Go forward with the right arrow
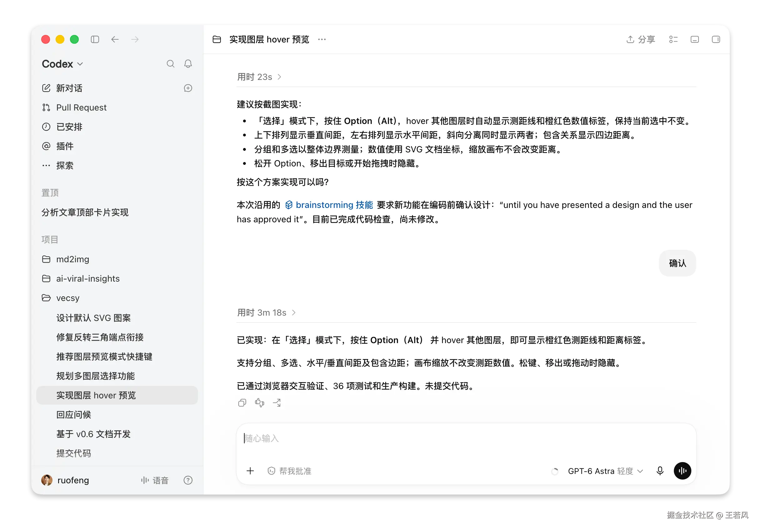This screenshot has height=532, width=761. coord(135,39)
